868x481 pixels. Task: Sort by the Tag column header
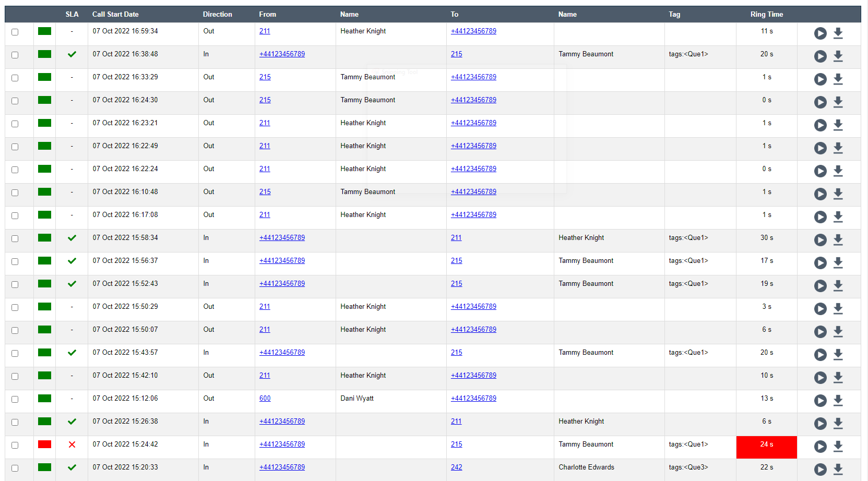click(674, 14)
